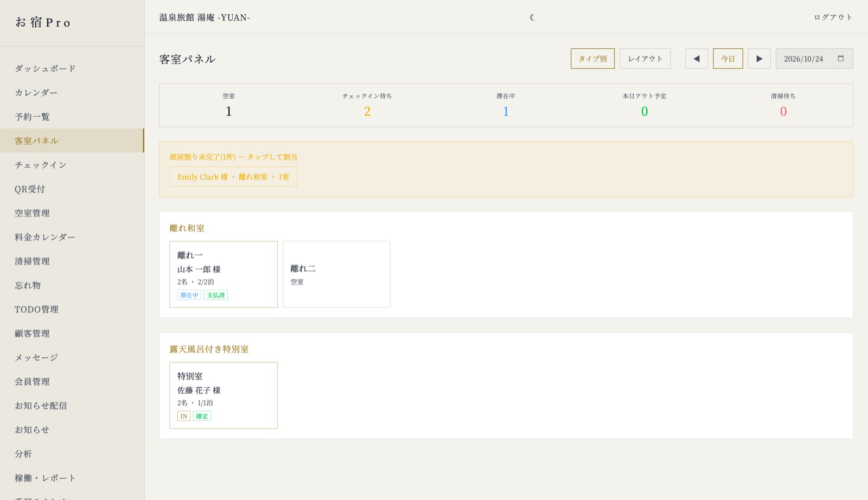Switch to タイプ別 view
Viewport: 868px width, 500px height.
click(x=592, y=59)
